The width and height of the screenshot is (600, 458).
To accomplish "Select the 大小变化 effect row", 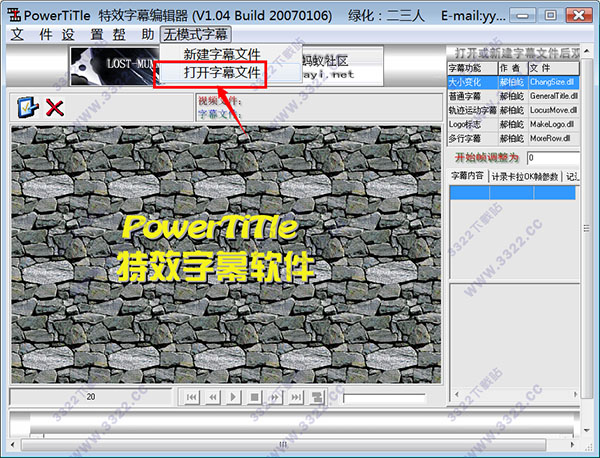I will coord(513,82).
